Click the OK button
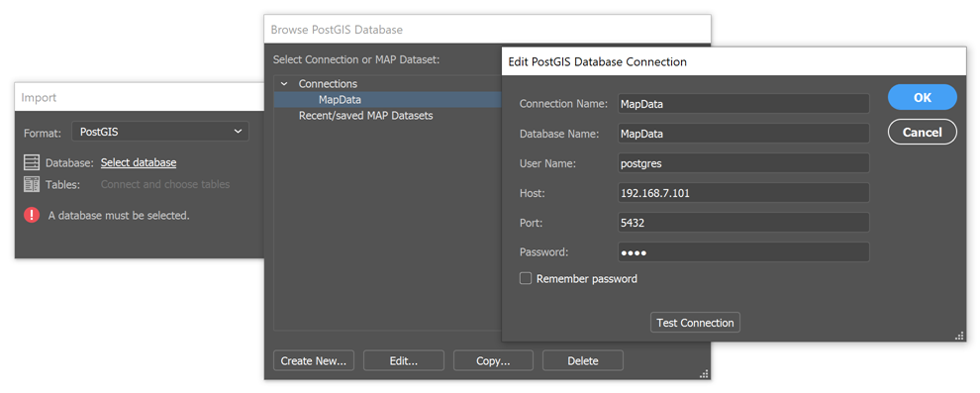Screen dimensions: 980x393 (923, 97)
